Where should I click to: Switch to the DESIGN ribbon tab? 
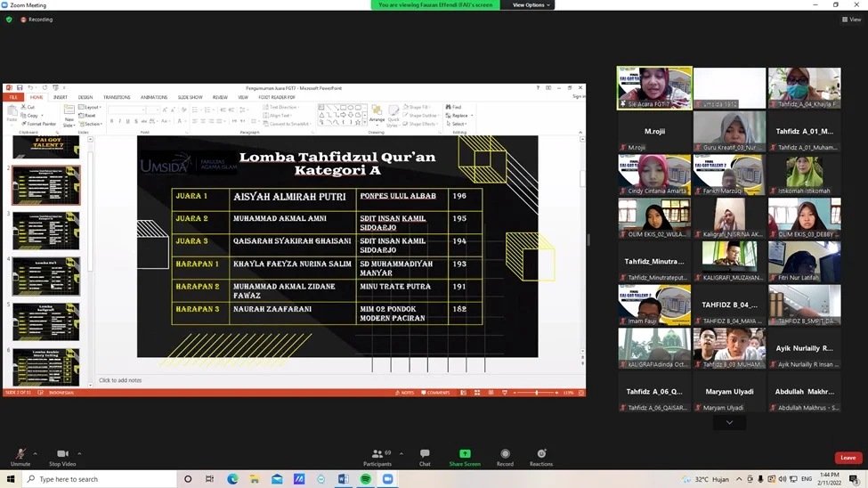click(x=85, y=98)
